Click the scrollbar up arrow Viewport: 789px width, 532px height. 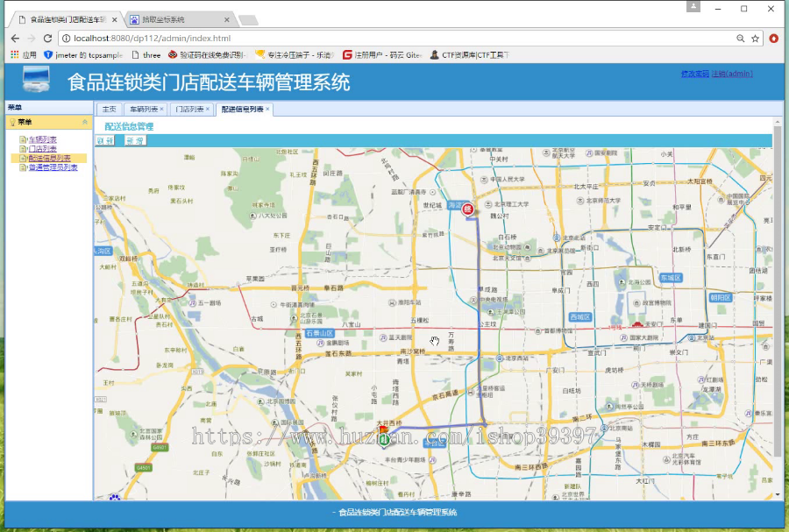[x=778, y=122]
